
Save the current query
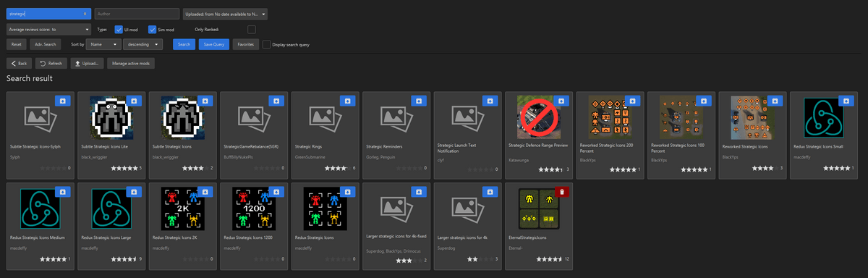pos(214,44)
